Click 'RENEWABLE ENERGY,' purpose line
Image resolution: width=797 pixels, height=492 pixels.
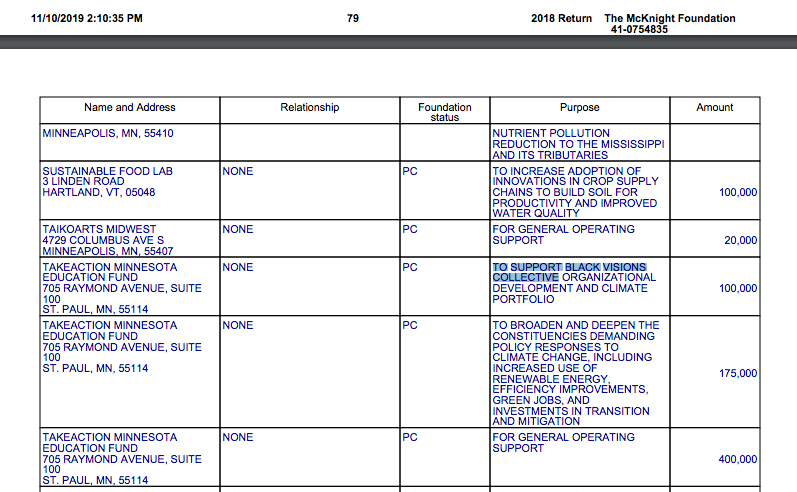[x=550, y=379]
